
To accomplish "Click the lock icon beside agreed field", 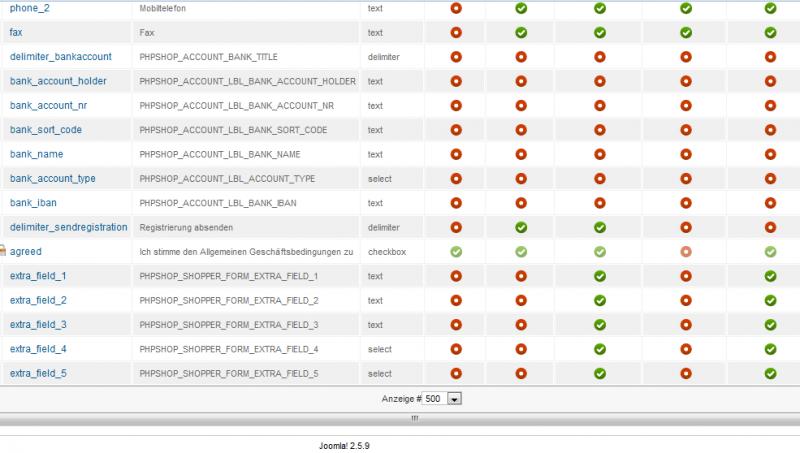I will [3, 251].
